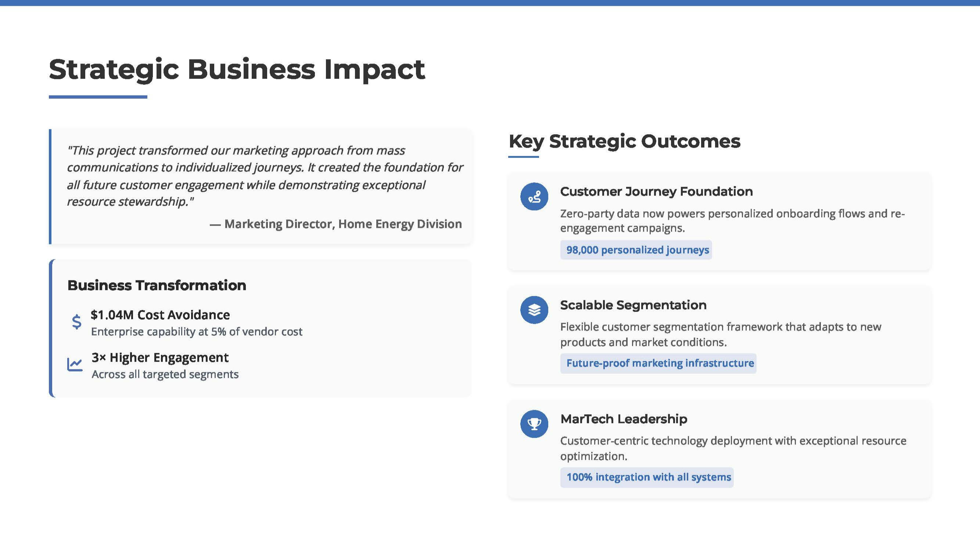This screenshot has width=980, height=551.
Task: Select the "Marketing Director, Home Energy Division" attribution
Action: pyautogui.click(x=343, y=224)
